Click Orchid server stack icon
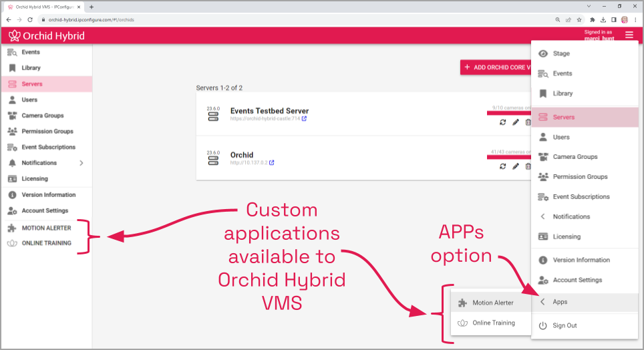The height and width of the screenshot is (350, 644). (213, 160)
